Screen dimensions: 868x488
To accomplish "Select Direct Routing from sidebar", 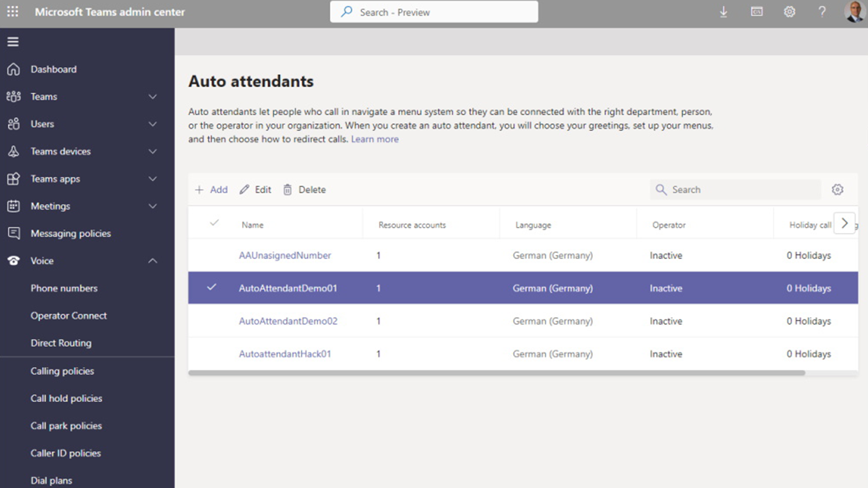I will click(62, 343).
